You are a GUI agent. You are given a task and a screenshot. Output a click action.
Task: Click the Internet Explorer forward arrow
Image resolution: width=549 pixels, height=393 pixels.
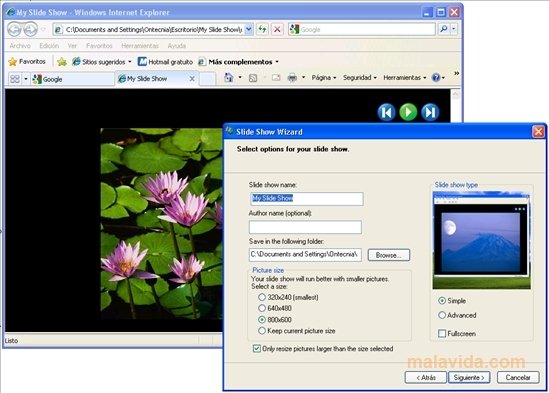click(30, 29)
